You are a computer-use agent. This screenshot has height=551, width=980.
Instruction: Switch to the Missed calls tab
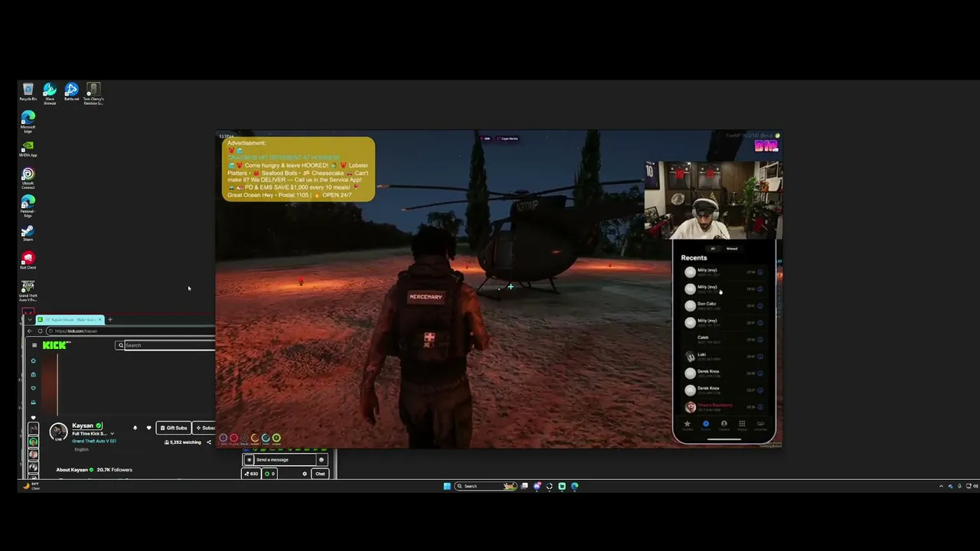tap(732, 249)
